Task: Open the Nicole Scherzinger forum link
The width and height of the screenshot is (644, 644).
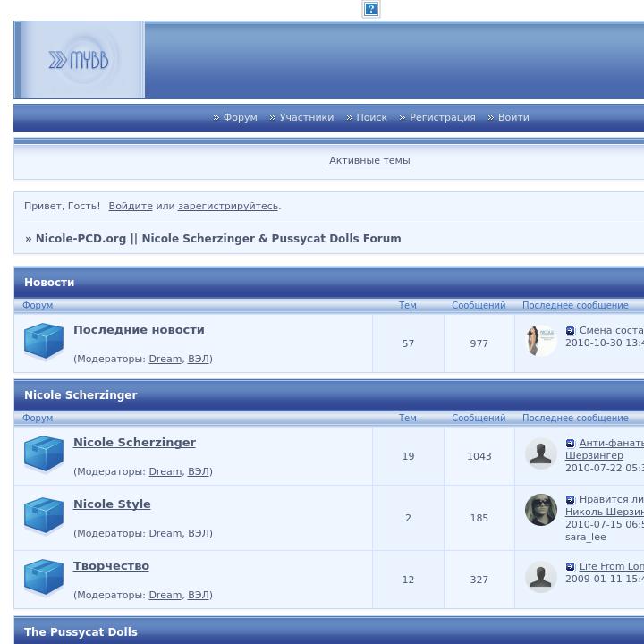Action: (134, 443)
